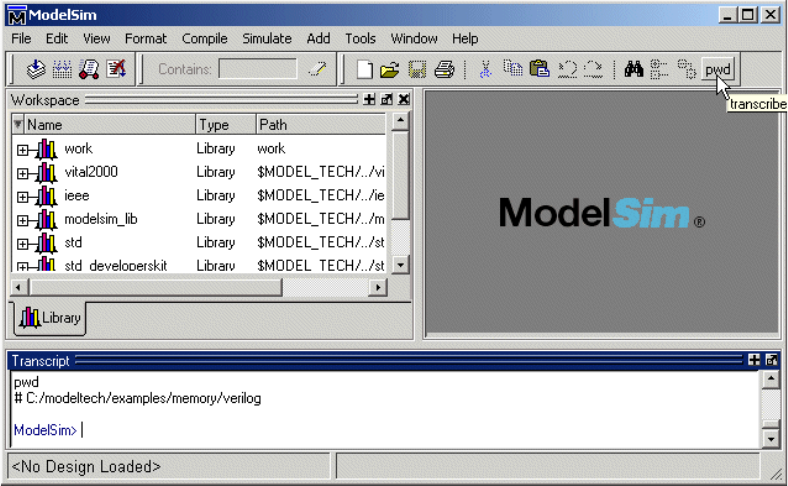The width and height of the screenshot is (788, 486).
Task: Open the Tools menu
Action: pyautogui.click(x=360, y=39)
